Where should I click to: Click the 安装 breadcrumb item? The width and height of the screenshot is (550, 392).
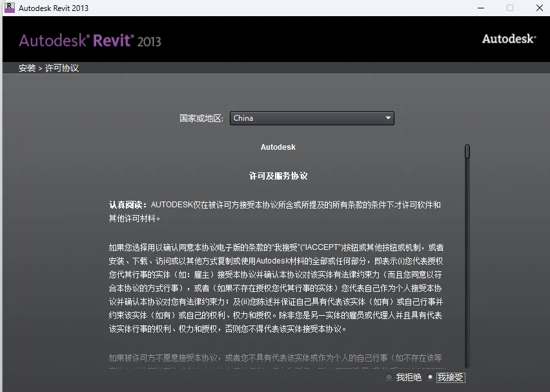click(27, 68)
